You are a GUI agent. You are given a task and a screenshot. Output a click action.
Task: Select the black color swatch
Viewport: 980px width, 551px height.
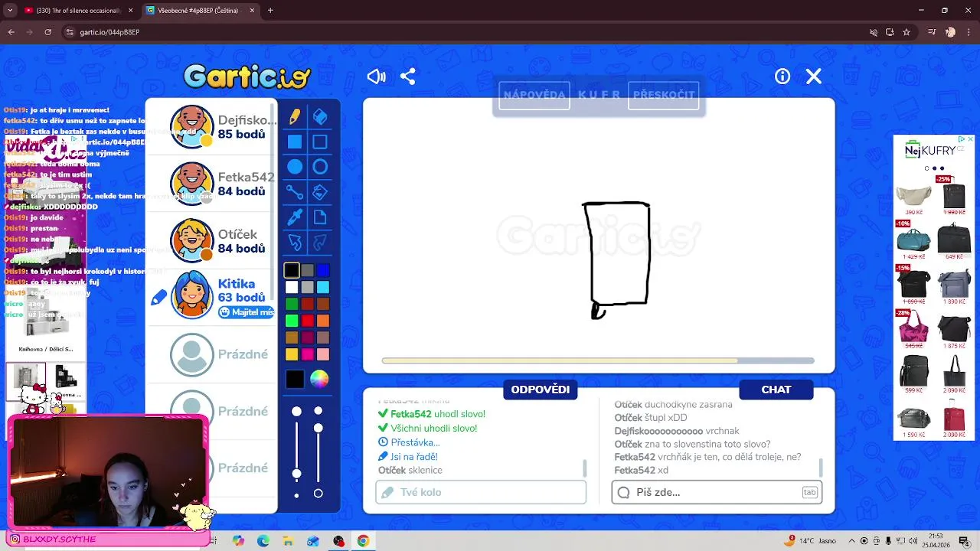point(292,270)
